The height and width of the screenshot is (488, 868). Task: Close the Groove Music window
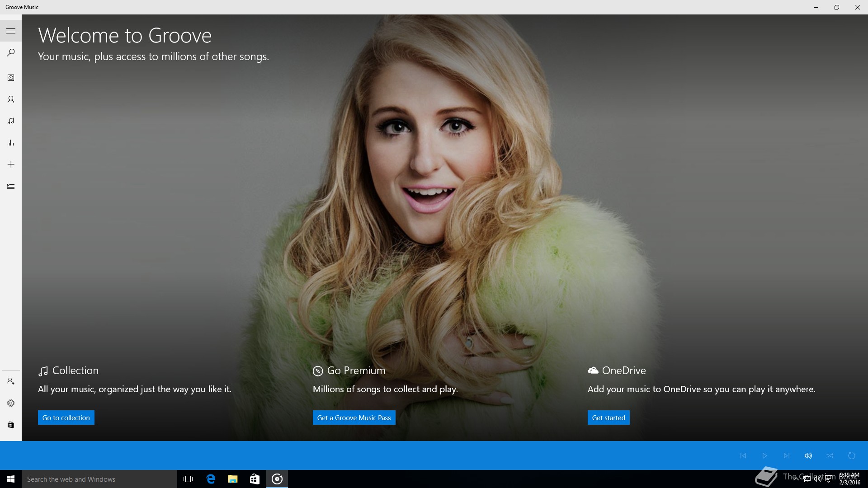pyautogui.click(x=858, y=7)
